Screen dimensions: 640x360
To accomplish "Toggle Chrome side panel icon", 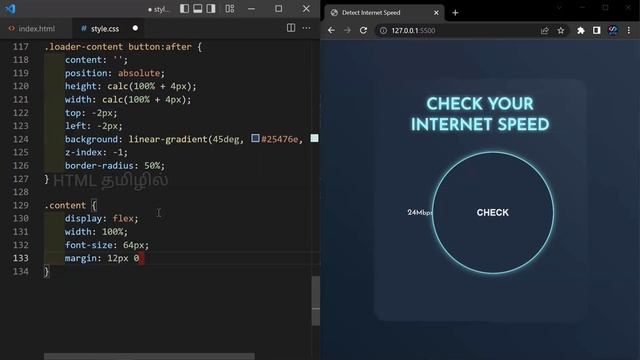I will tap(596, 31).
